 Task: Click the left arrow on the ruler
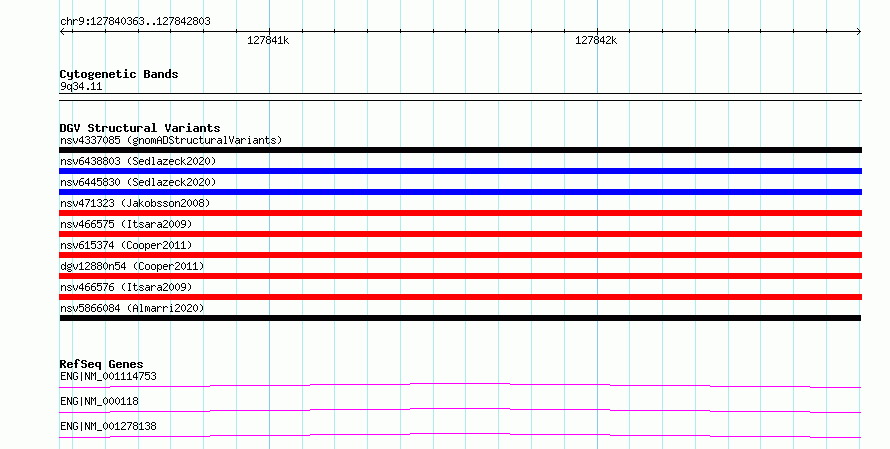click(63, 32)
